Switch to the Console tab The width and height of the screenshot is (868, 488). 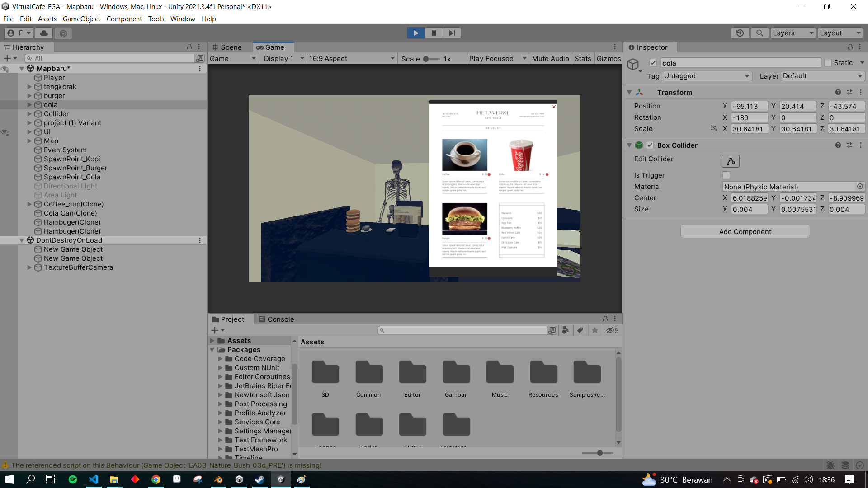[276, 319]
